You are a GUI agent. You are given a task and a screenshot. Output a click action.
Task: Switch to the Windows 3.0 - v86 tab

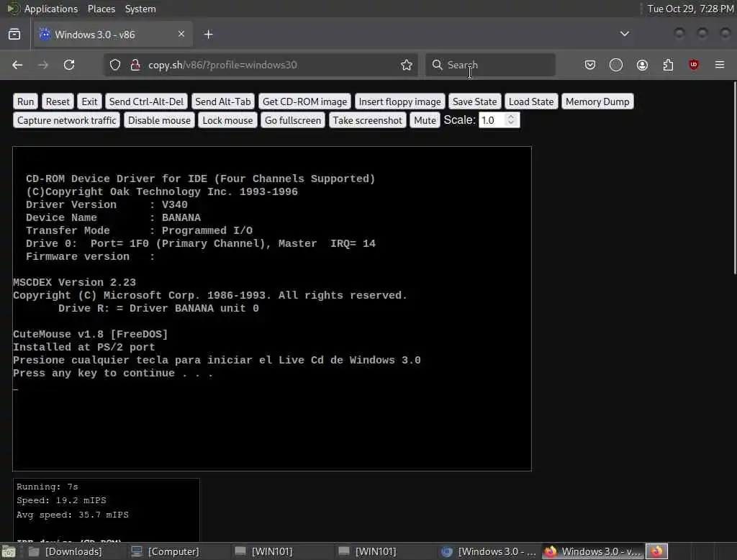coord(112,35)
